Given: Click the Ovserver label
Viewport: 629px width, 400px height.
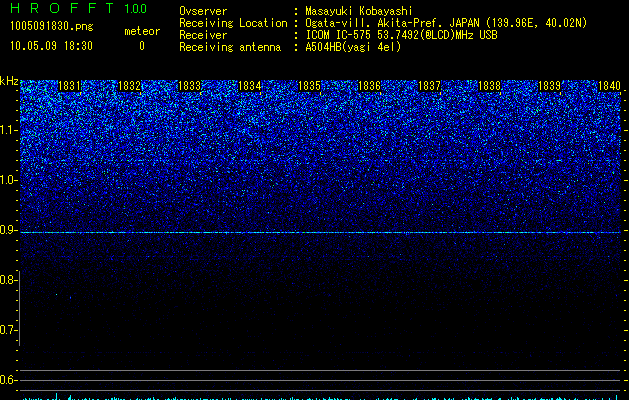Looking at the screenshot, I should click(x=203, y=11).
